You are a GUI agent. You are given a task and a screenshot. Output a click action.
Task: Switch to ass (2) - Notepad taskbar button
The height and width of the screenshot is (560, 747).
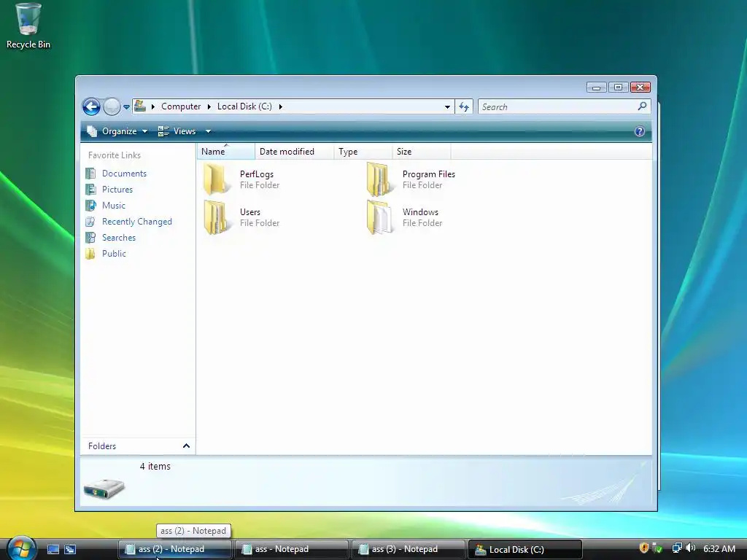[174, 549]
